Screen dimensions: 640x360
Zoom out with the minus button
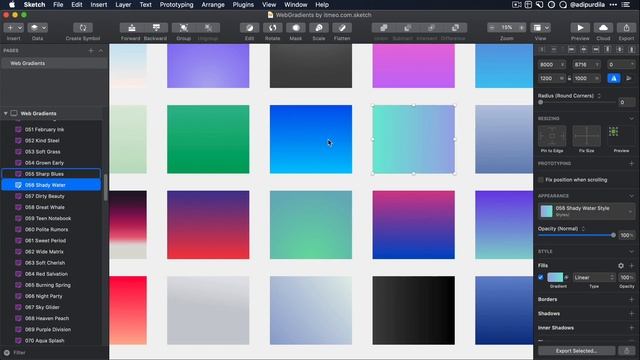[x=492, y=28]
